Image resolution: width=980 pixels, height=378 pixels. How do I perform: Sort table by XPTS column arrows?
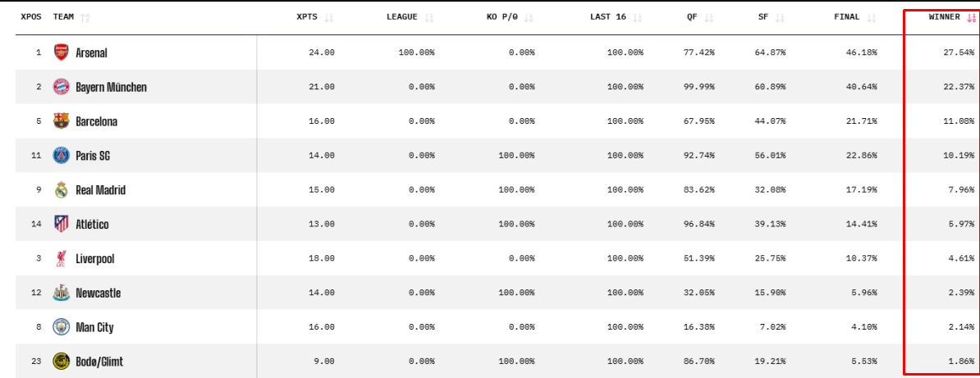click(x=329, y=17)
